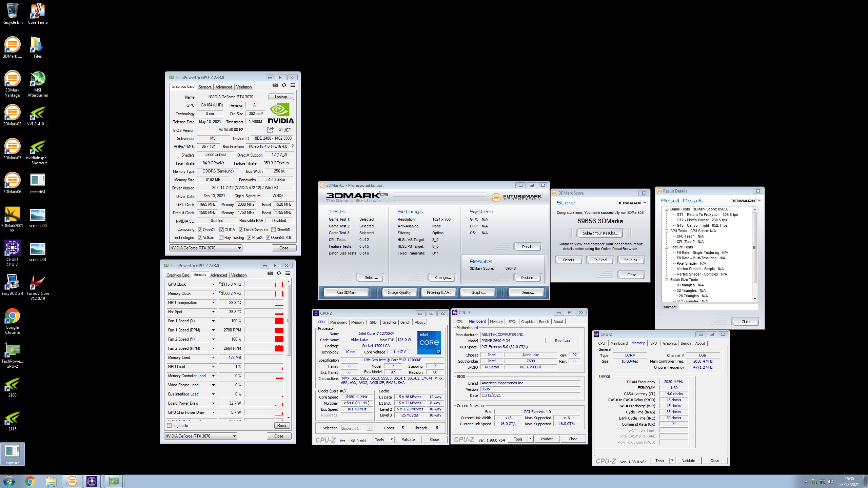Click the Comment input field in Result Details
Image resolution: width=868 pixels, height=488 pixels.
pos(718,307)
